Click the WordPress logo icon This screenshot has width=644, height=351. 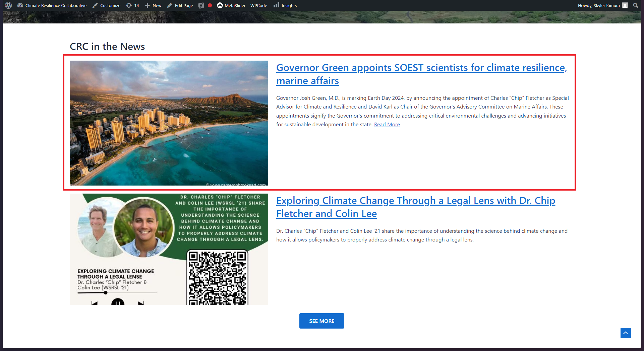[8, 5]
